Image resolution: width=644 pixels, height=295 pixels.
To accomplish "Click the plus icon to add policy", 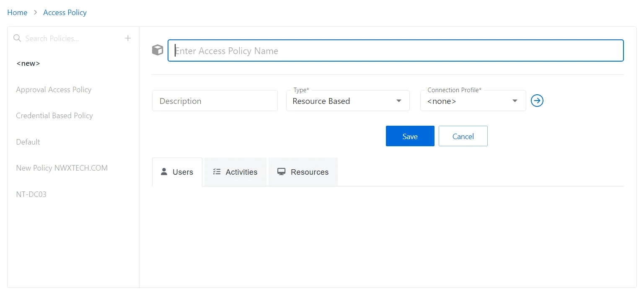I will click(128, 38).
